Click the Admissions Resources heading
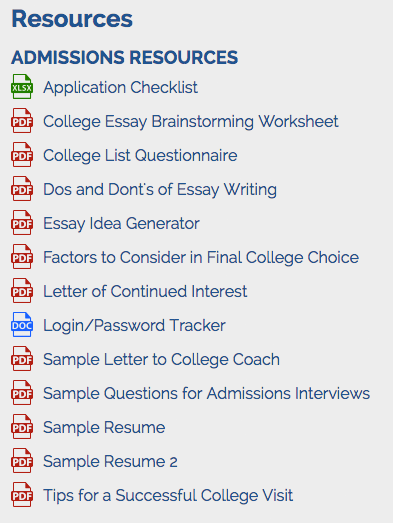 pos(125,57)
